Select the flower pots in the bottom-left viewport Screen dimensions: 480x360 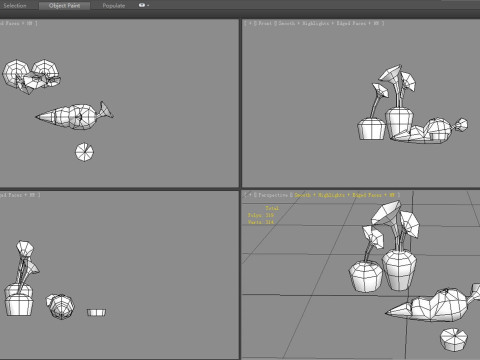tap(19, 300)
